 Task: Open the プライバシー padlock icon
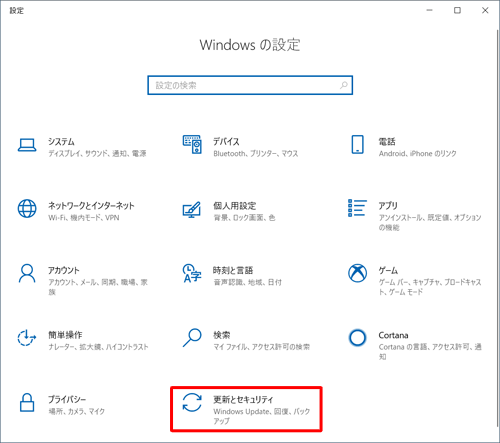(27, 402)
